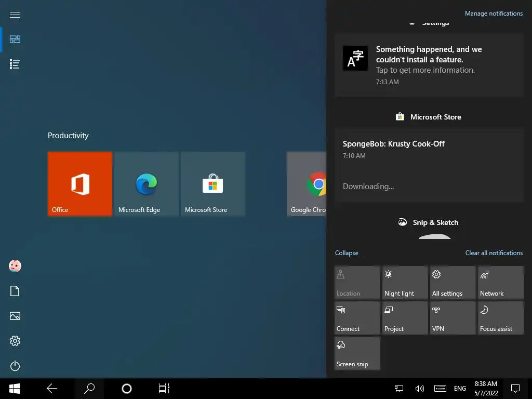Open the 'couldn't install a feature' notification
Screen dimensions: 532x399
click(429, 65)
